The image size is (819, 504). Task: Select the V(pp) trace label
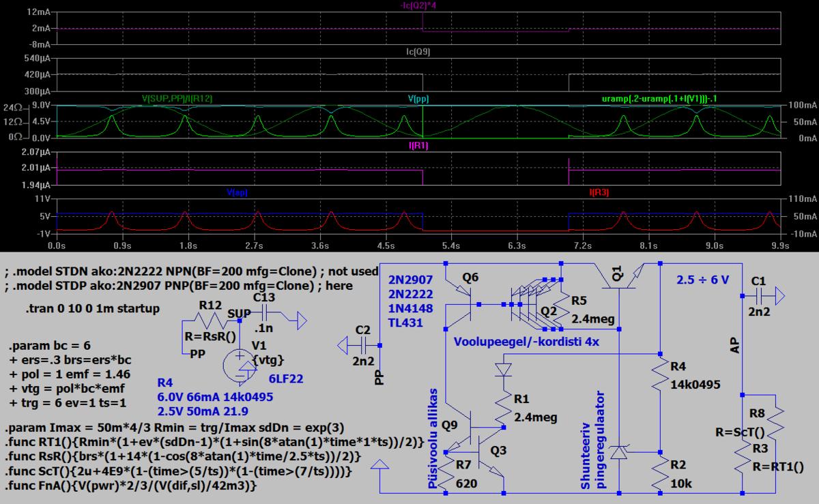click(418, 99)
